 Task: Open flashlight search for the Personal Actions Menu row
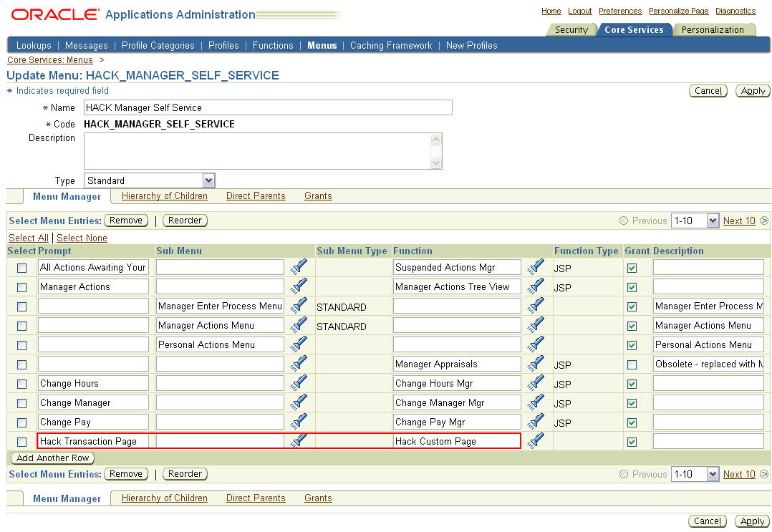[299, 344]
